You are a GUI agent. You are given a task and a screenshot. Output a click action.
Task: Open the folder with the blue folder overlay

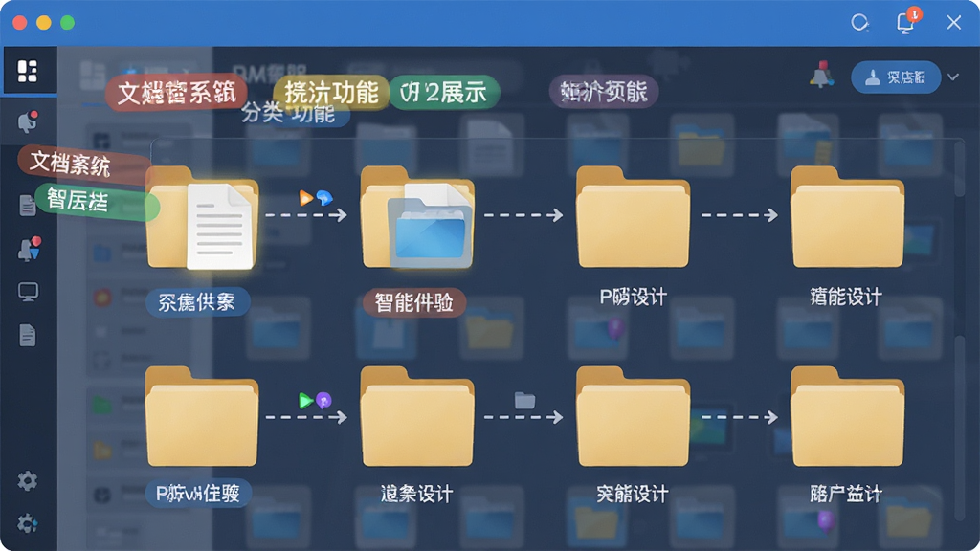coord(417,217)
